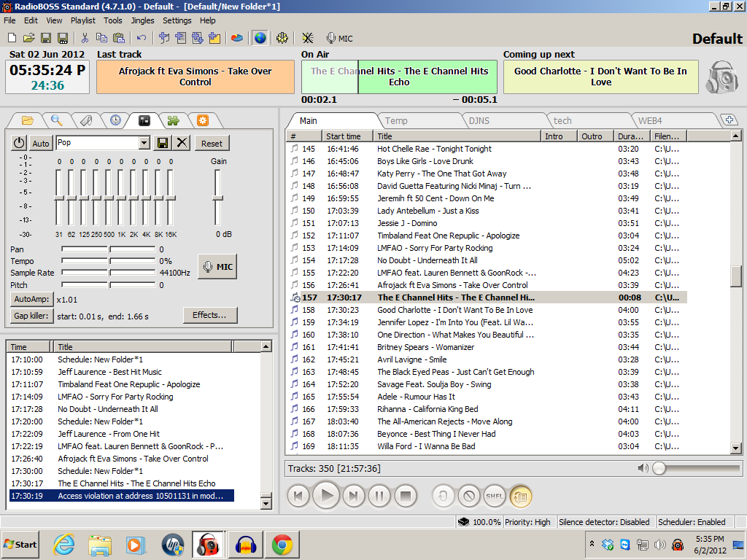This screenshot has width=747, height=560.
Task: Open the orange gear tab
Action: coord(203,120)
